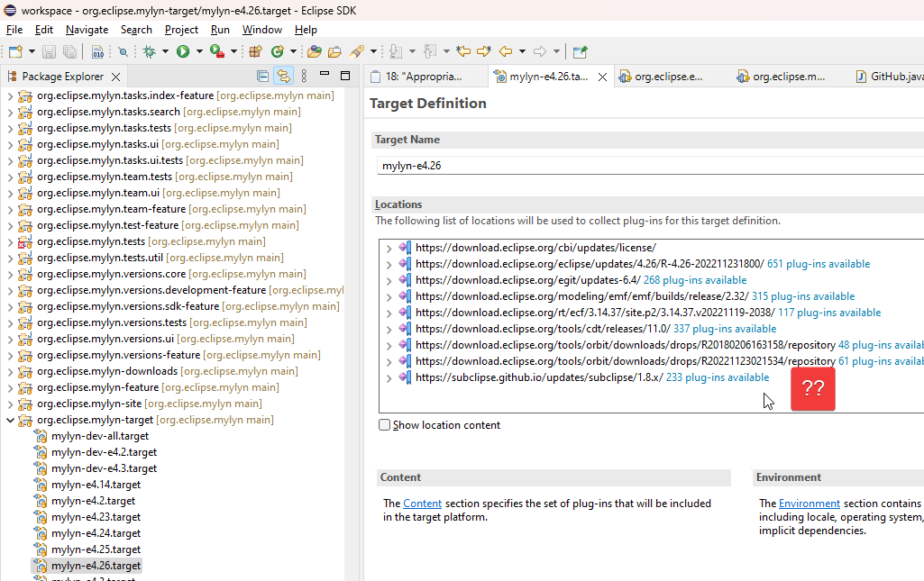
Task: Click the New file wizard icon
Action: [x=15, y=52]
